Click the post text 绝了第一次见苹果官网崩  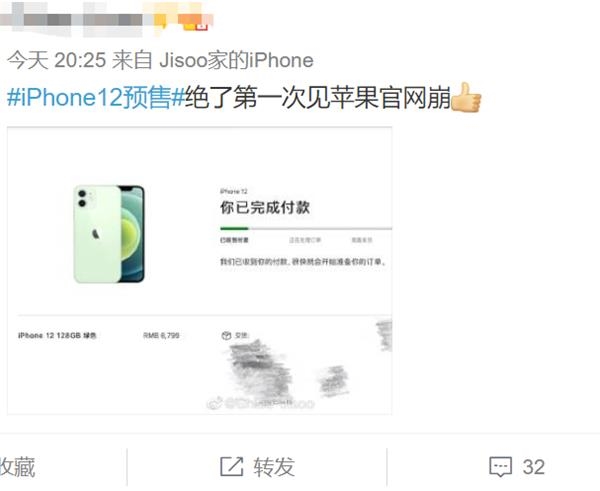[x=318, y=98]
